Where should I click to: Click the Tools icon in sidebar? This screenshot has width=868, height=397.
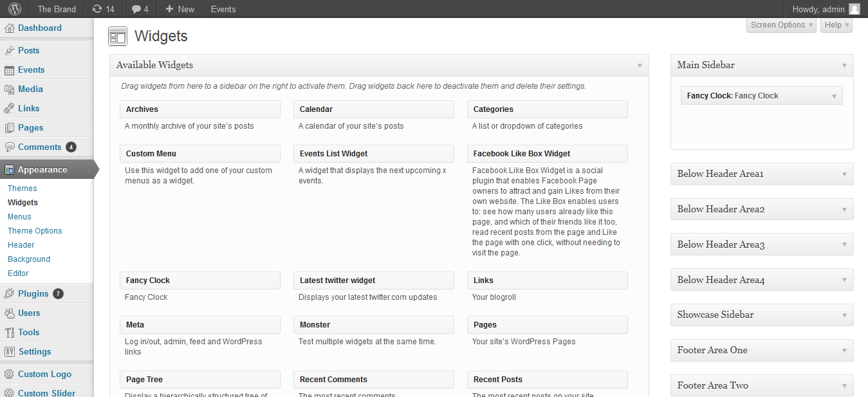pos(9,333)
